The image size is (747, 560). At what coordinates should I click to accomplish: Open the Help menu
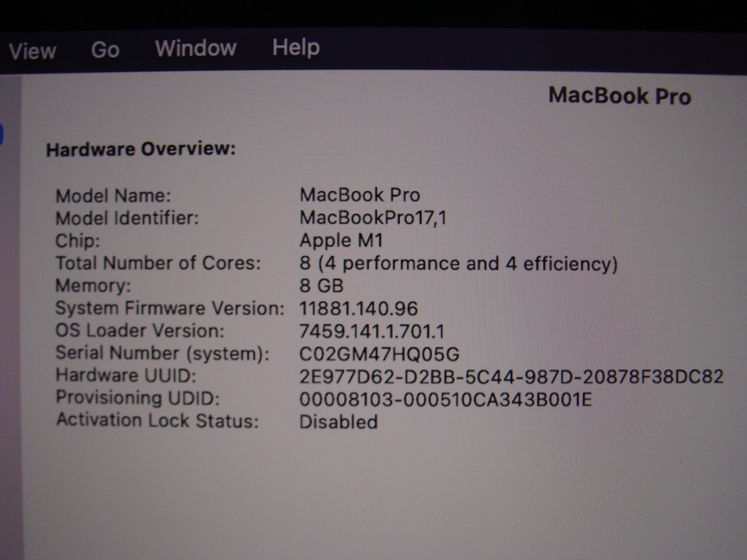pyautogui.click(x=296, y=48)
